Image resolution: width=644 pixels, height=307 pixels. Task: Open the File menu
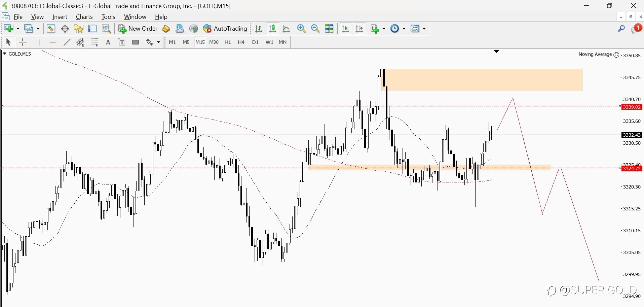coord(18,16)
